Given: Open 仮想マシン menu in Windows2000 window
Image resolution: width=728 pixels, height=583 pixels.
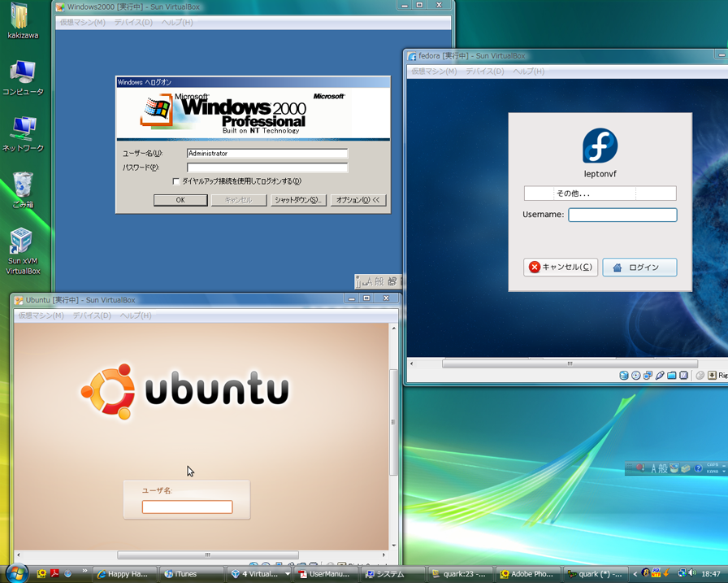Looking at the screenshot, I should [83, 22].
